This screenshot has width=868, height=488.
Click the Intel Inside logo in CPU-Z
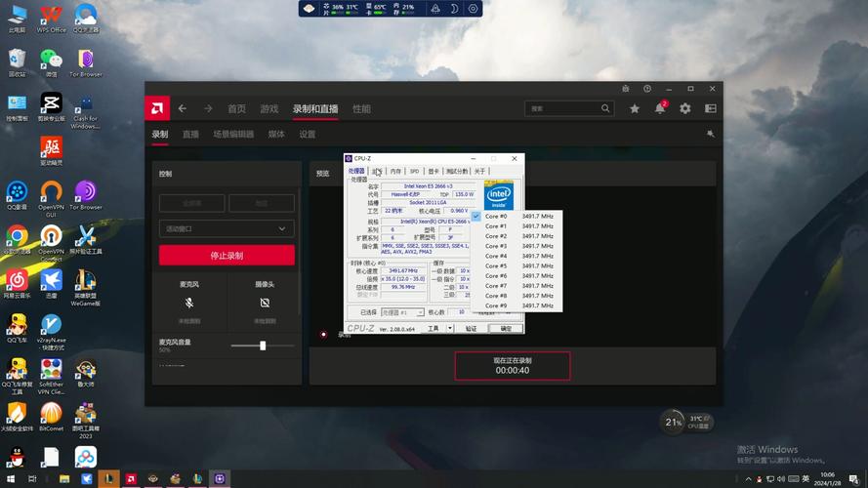coord(499,195)
